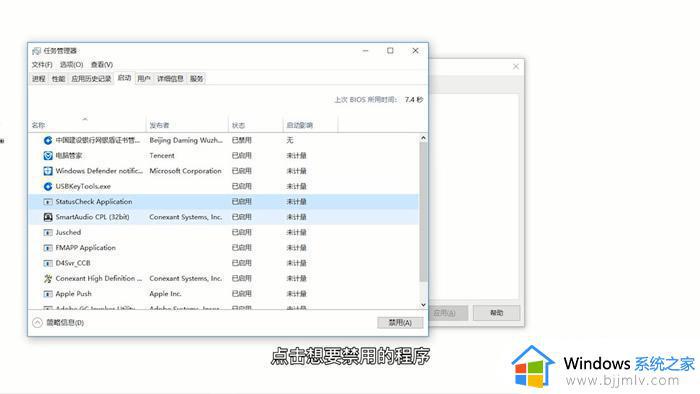Click the Task Manager title bar icon
This screenshot has width=700, height=394.
click(37, 51)
